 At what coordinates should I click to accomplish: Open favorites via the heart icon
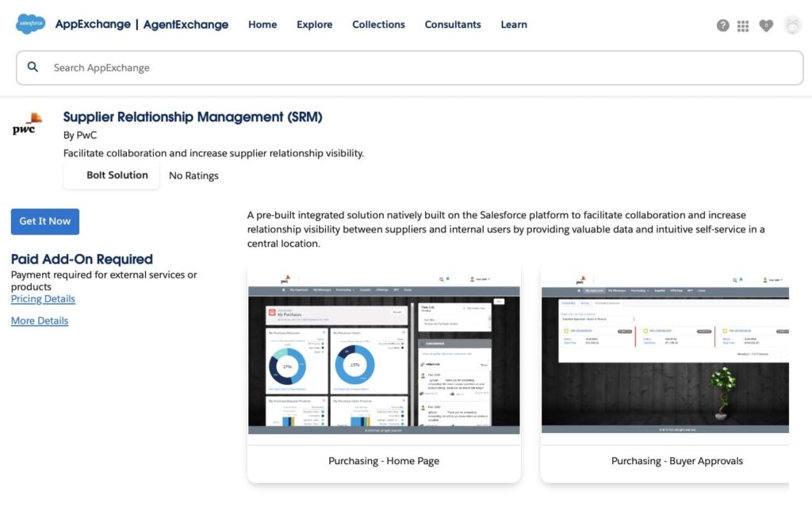coord(766,25)
